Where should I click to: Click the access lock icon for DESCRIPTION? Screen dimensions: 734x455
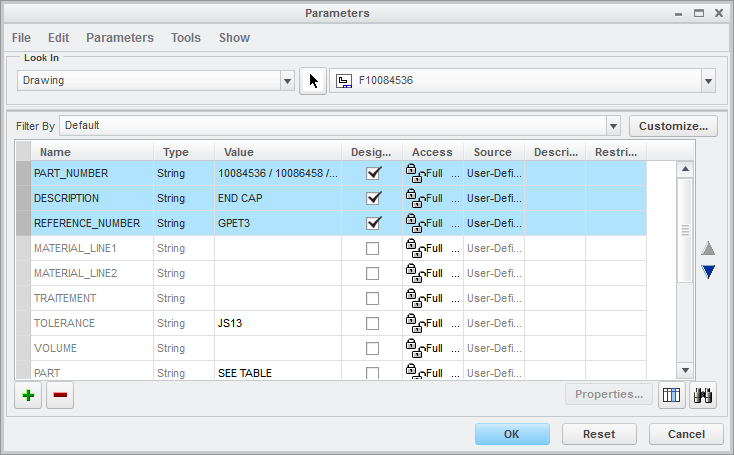415,198
